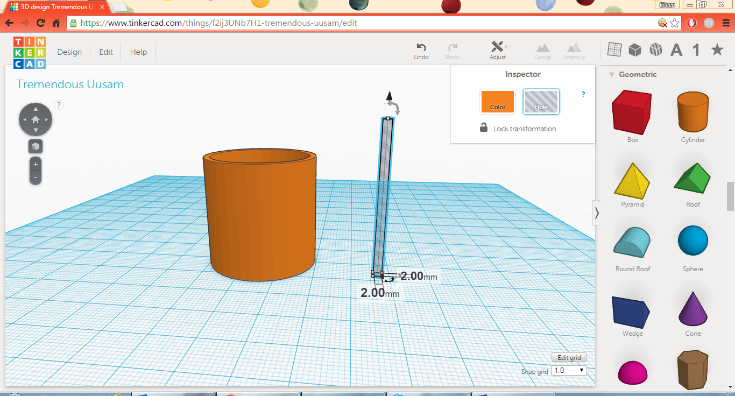Viewport: 735px width, 396px height.
Task: Collapse the Geometric shapes section
Action: coord(611,75)
